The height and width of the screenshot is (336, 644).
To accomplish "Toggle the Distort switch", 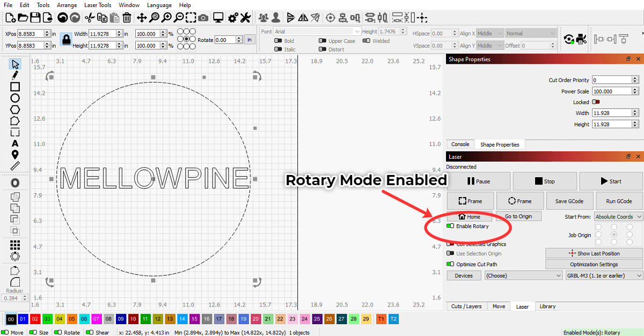I will pyautogui.click(x=323, y=49).
